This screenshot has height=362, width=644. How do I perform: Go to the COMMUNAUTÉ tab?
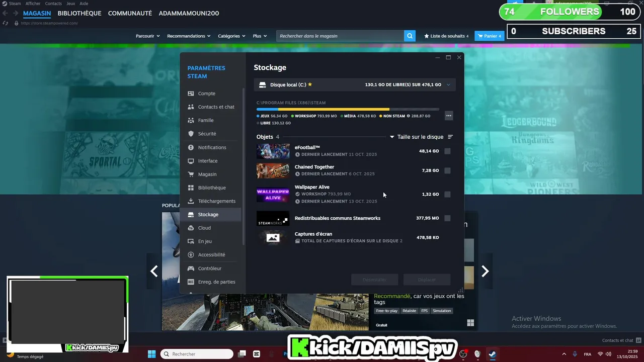(x=130, y=13)
